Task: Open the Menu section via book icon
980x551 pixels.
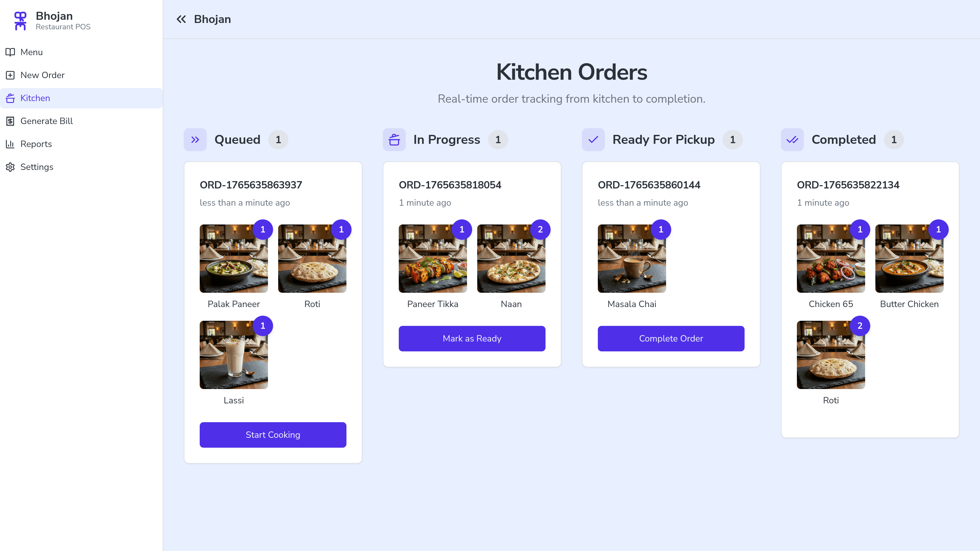Action: pyautogui.click(x=10, y=52)
